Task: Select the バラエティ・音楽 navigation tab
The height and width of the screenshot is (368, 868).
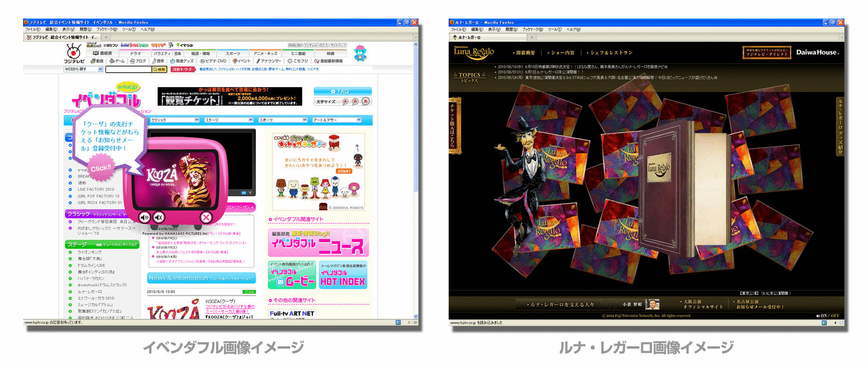Action: coord(168,53)
